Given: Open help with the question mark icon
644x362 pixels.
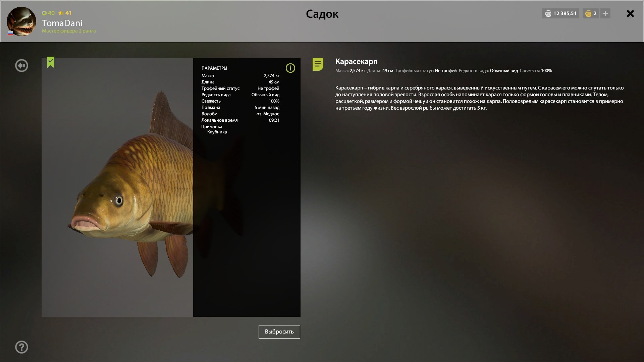Looking at the screenshot, I should pyautogui.click(x=21, y=347).
